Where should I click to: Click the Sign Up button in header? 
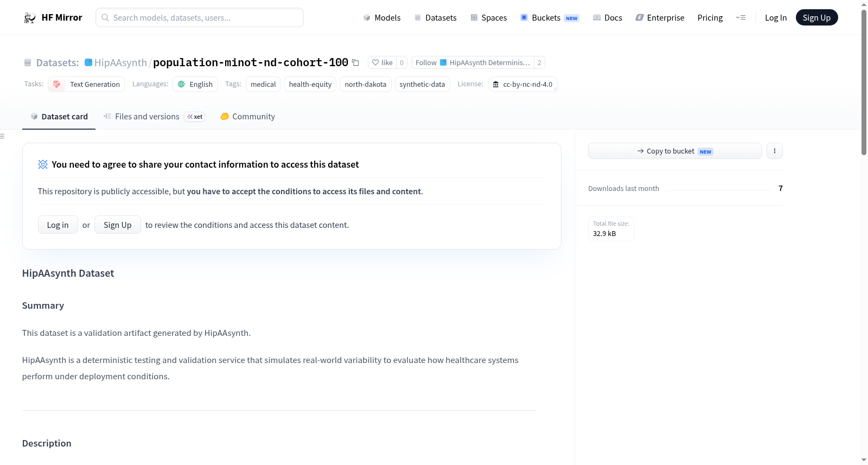pos(816,18)
